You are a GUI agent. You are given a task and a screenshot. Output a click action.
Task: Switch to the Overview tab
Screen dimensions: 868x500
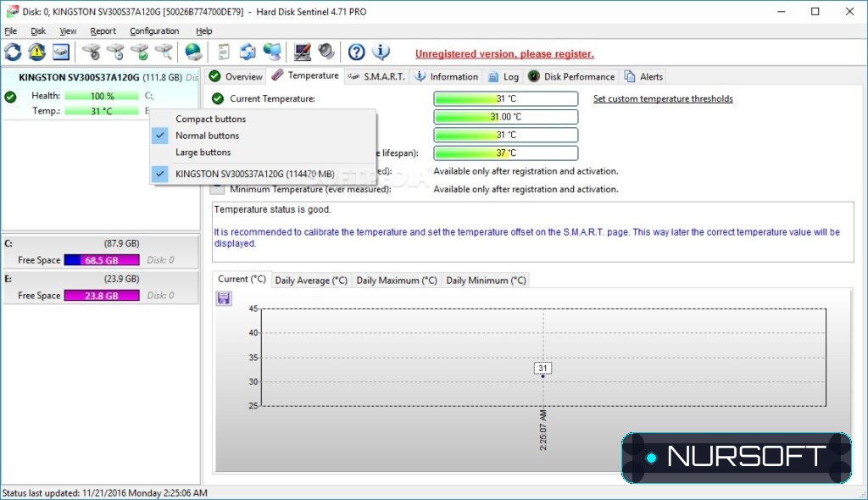click(236, 76)
